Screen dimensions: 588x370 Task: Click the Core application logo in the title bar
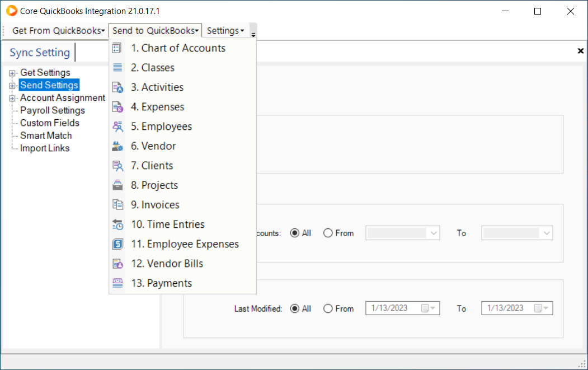click(12, 11)
